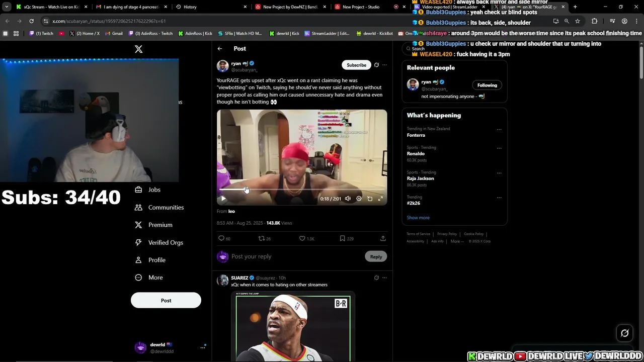Open Premium in the sidebar
Screen dimensions: 644x362
click(153, 225)
